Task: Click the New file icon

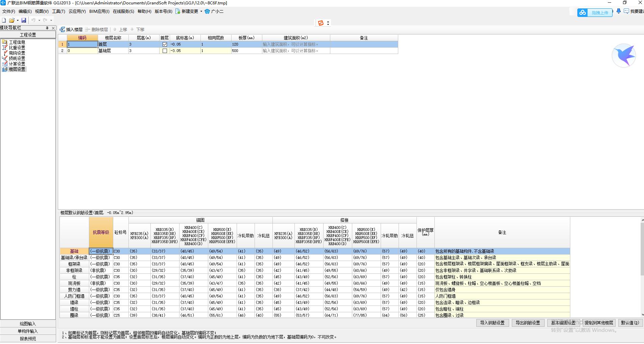Action: click(4, 20)
